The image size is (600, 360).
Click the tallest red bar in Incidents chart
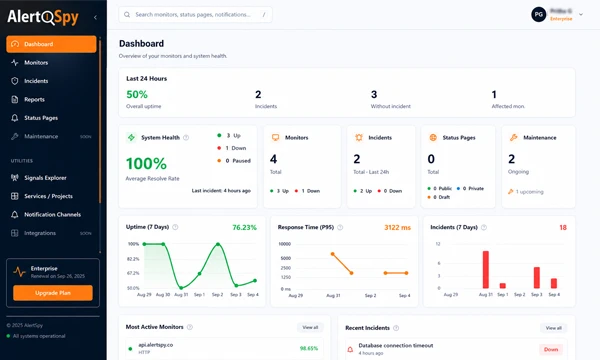click(486, 269)
